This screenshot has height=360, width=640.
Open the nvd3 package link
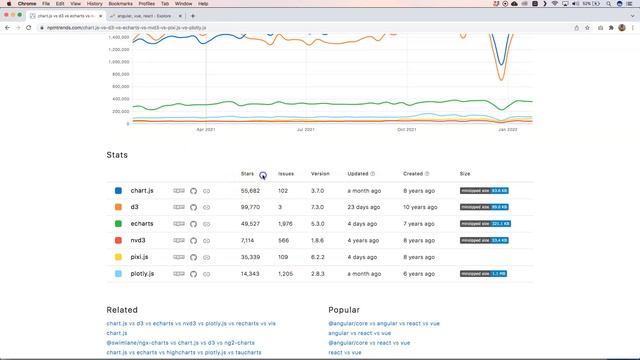[x=138, y=240]
